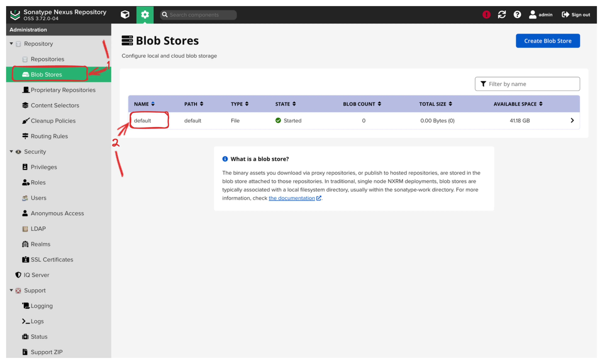Click the Started state cell
The image size is (603, 364).
coord(288,121)
